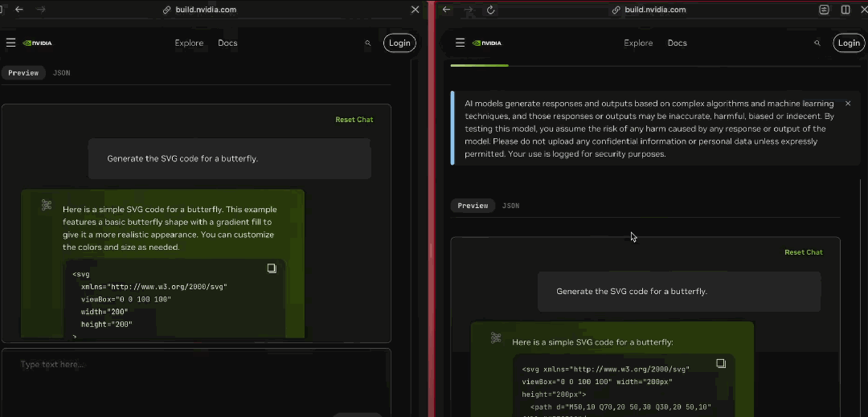Copy the SVG code block in the left window
Viewport: 868px width, 417px height.
272,268
